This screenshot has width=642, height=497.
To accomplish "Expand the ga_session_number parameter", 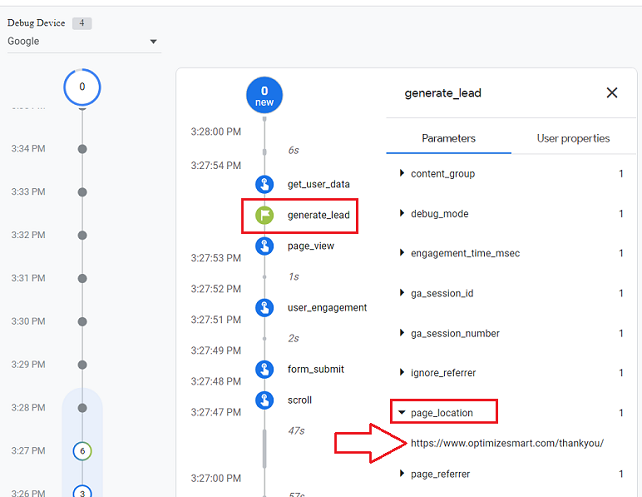I will pos(402,333).
